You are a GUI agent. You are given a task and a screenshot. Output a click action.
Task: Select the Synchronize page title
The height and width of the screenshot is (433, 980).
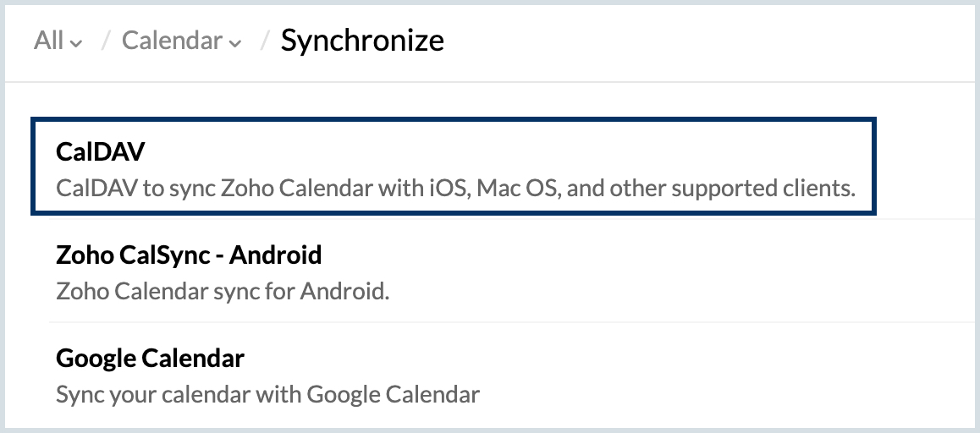click(362, 41)
